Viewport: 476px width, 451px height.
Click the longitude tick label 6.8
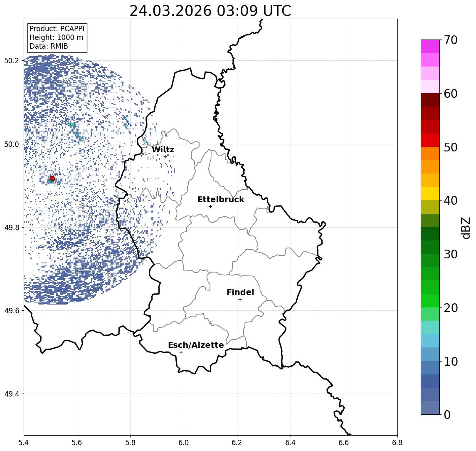tap(397, 443)
